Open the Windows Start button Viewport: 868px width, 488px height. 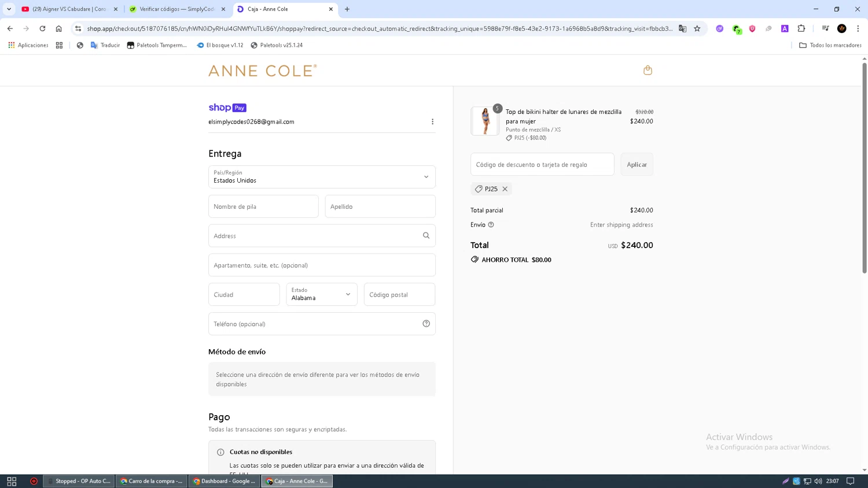12,481
